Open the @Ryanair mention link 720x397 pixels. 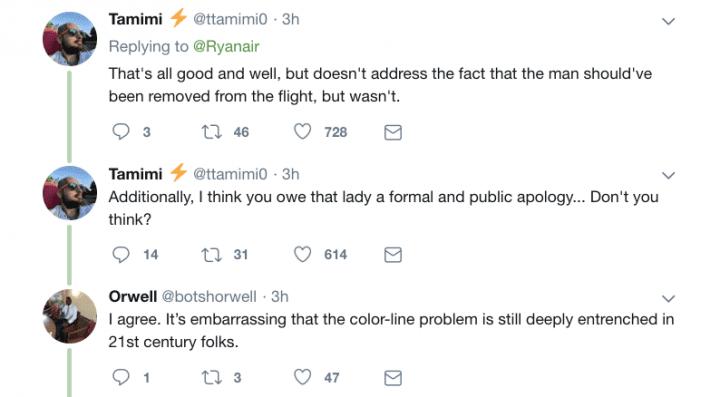[x=226, y=46]
